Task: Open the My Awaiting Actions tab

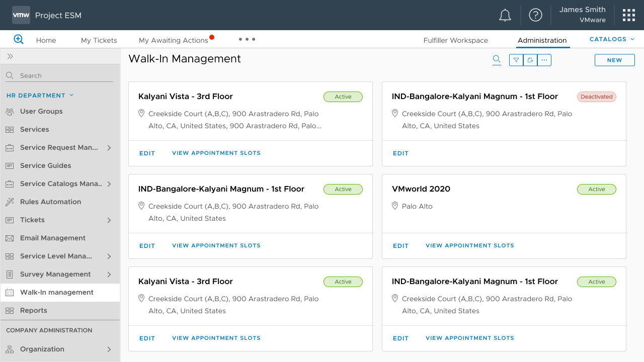Action: [x=174, y=40]
